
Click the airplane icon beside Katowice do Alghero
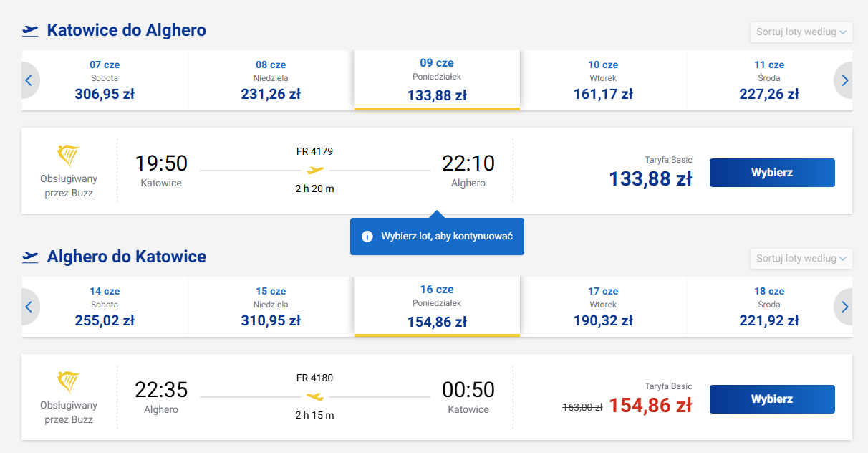[x=30, y=30]
